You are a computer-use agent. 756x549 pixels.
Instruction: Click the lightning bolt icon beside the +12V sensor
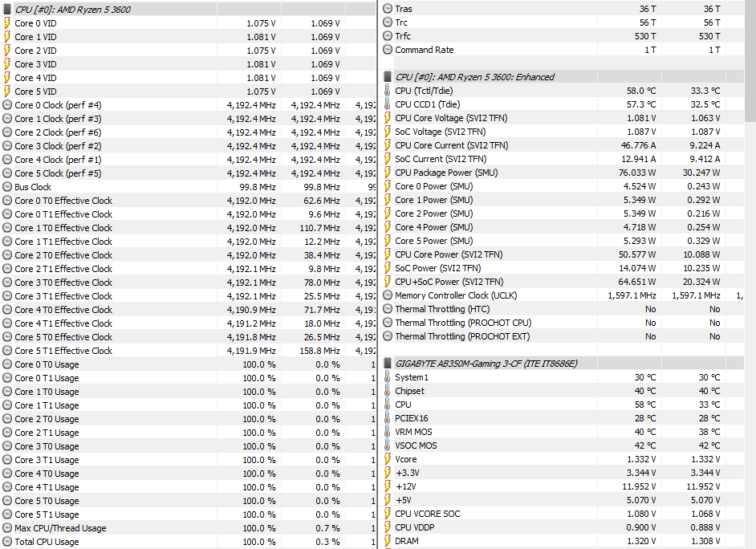[388, 486]
